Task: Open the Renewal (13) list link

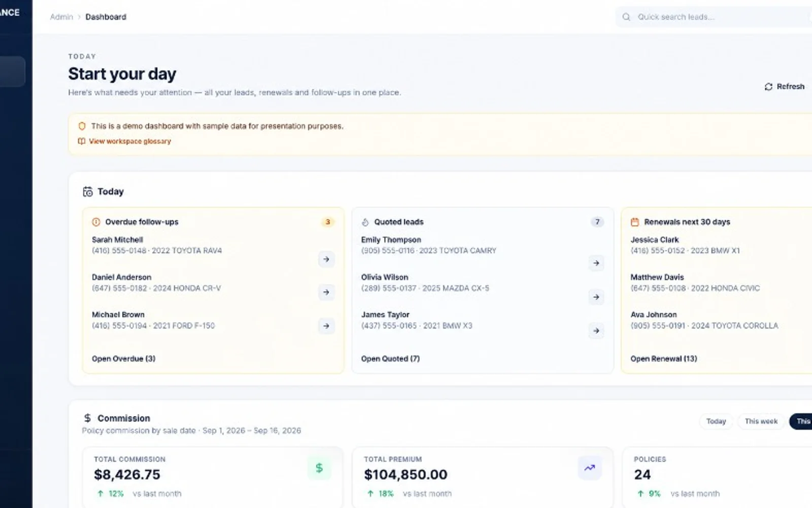Action: click(x=664, y=359)
